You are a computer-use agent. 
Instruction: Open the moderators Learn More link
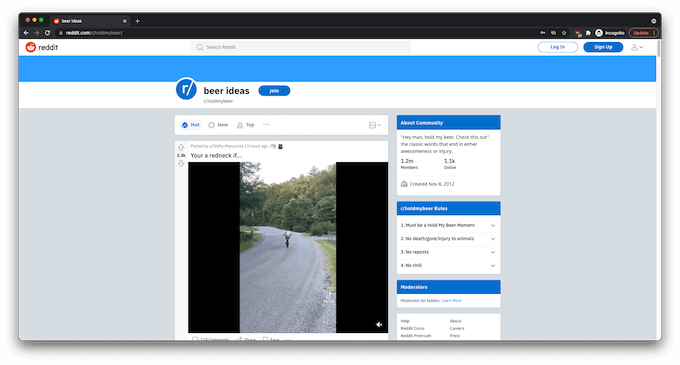[x=451, y=300]
